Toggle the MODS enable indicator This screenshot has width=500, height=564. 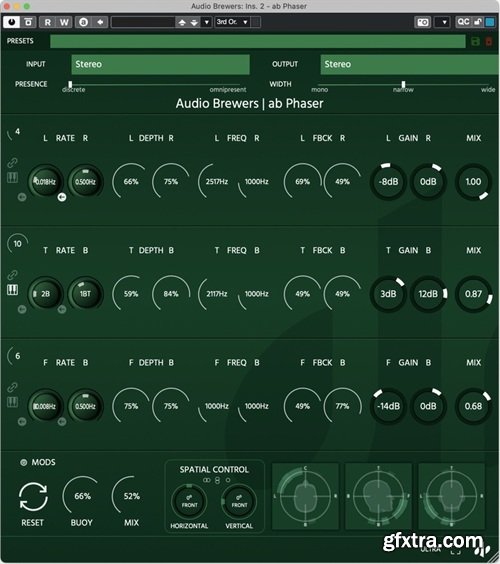[x=24, y=463]
